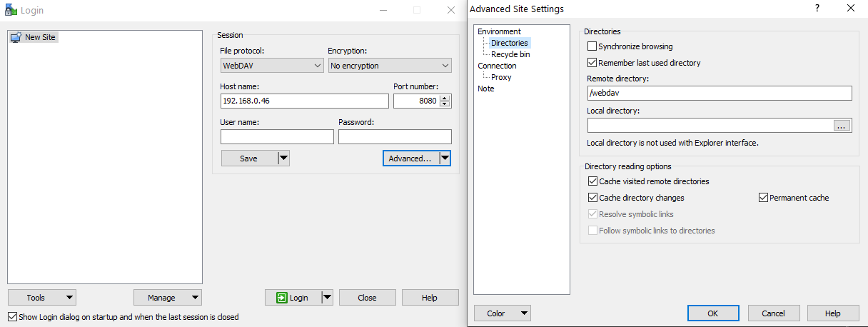The height and width of the screenshot is (327, 868).
Task: Click the Save button
Action: click(x=248, y=159)
